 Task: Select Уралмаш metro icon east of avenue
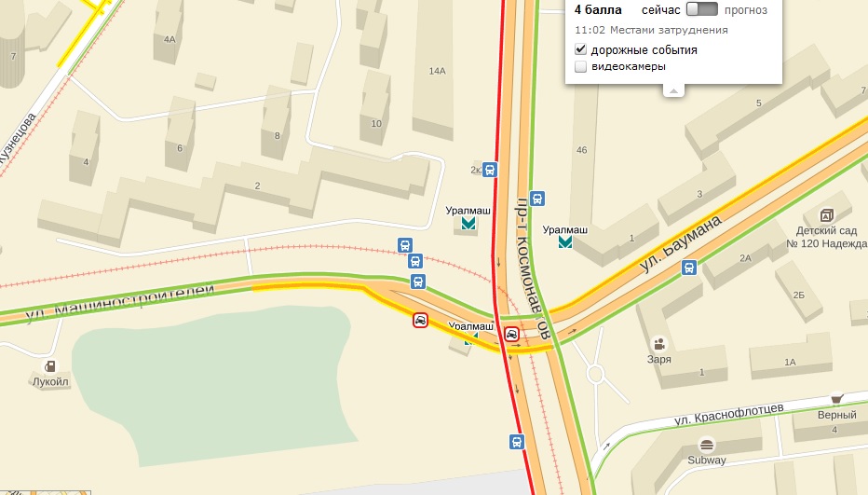click(x=565, y=241)
